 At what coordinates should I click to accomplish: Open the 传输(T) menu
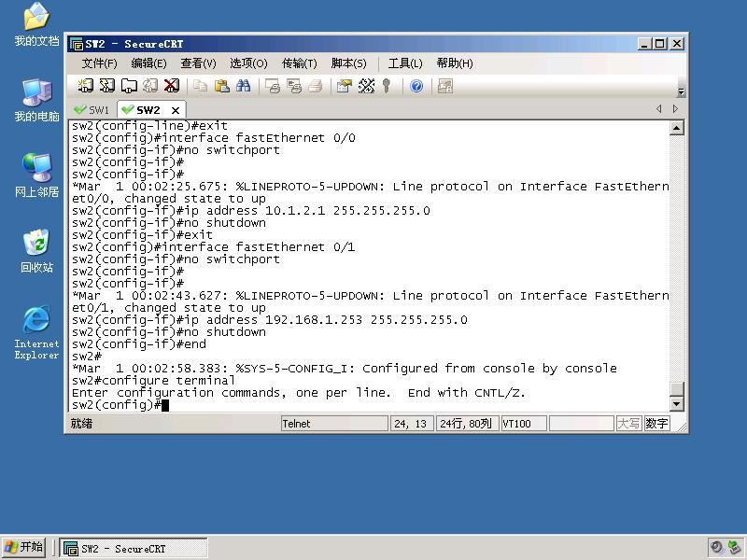(299, 63)
